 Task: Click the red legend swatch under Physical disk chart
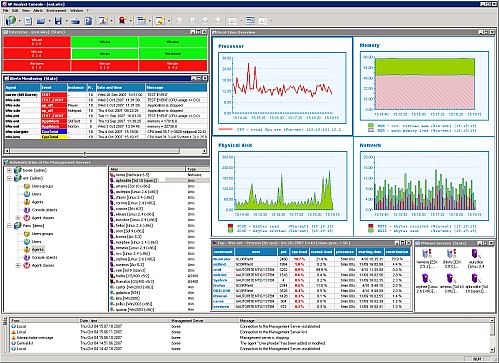tap(230, 226)
